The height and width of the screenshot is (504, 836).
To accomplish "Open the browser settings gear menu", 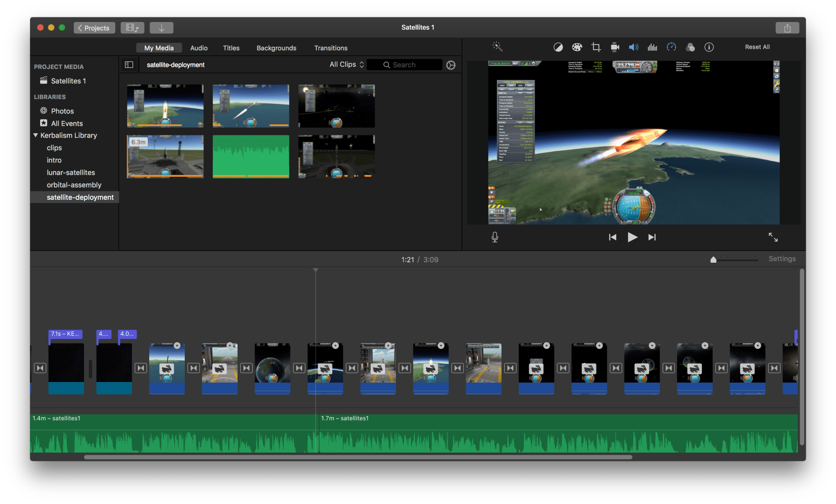I will click(x=451, y=65).
